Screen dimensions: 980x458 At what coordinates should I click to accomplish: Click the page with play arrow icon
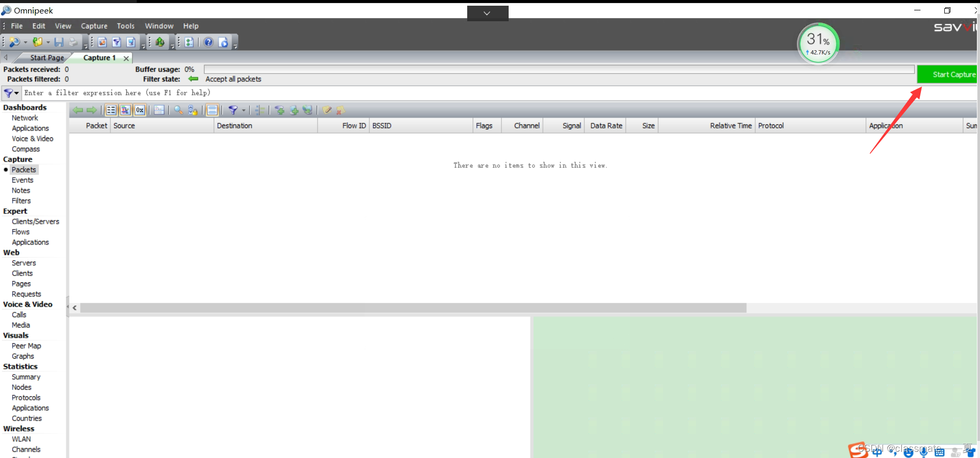[223, 42]
